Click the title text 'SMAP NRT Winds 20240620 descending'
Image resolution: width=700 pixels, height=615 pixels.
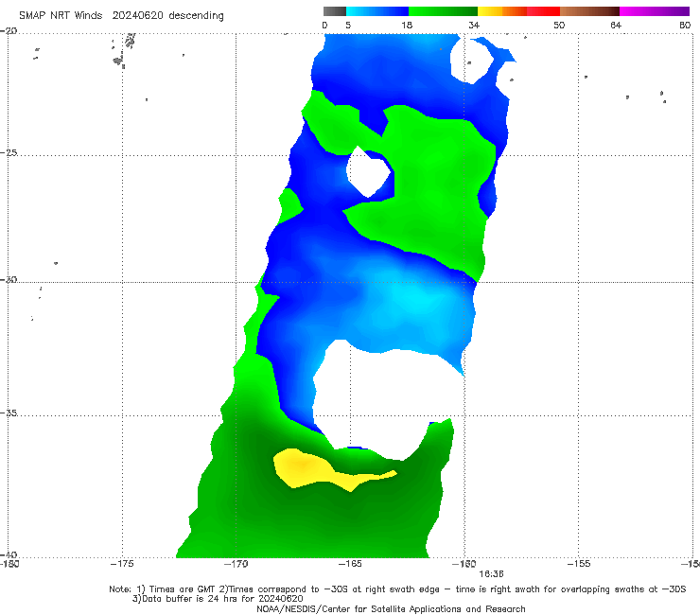[x=121, y=16]
